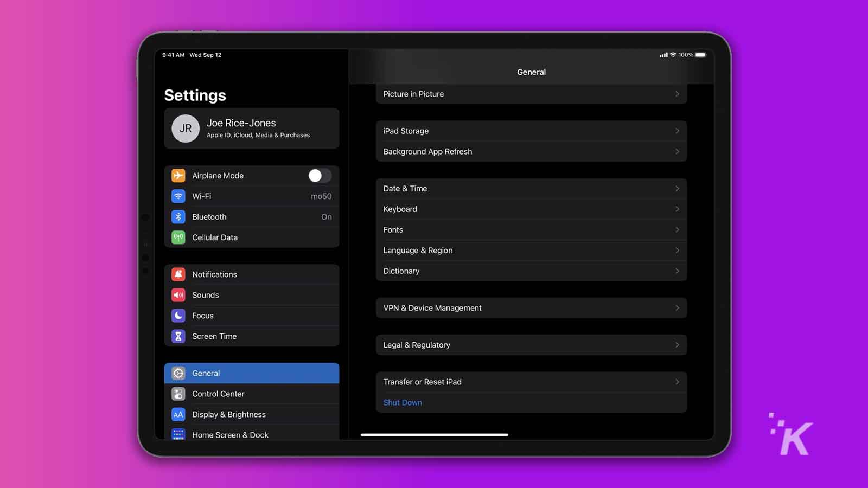Tap the Wed Sep 12 date in status bar
This screenshot has width=868, height=488.
(x=205, y=55)
